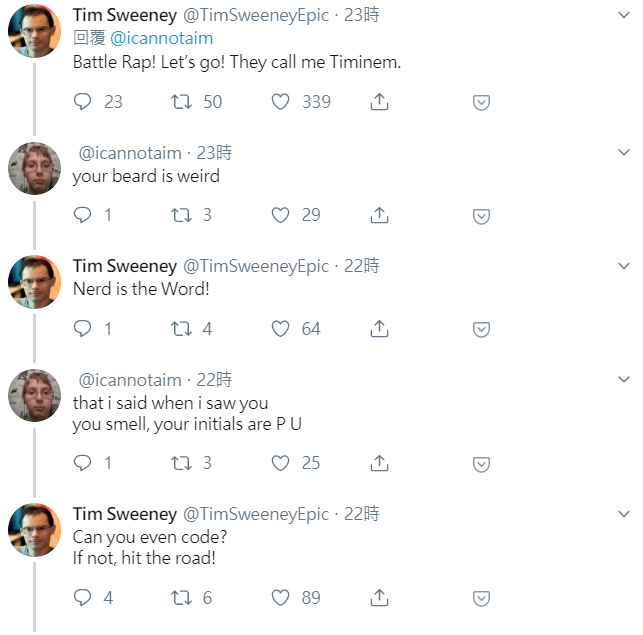Image resolution: width=643 pixels, height=635 pixels.
Task: Open Tim Sweeney's profile name in first tweet
Action: pyautogui.click(x=125, y=16)
